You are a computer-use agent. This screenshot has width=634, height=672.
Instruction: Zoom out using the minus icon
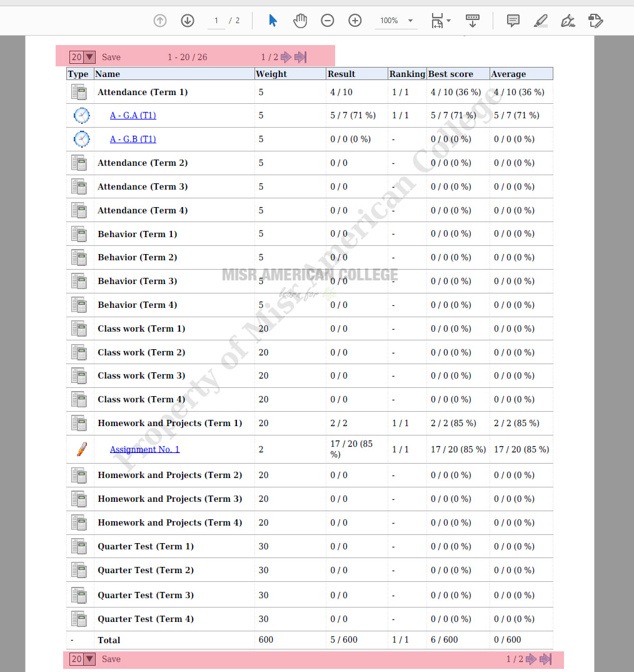[327, 20]
